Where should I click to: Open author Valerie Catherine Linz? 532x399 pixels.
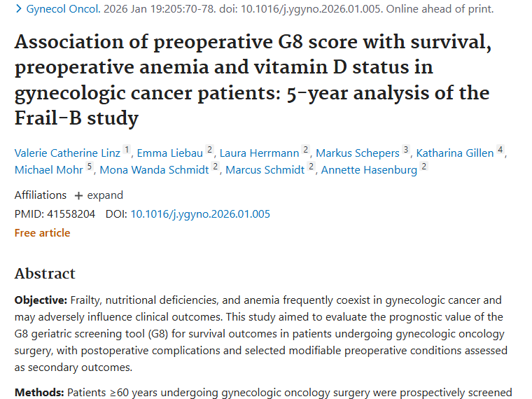pos(68,153)
